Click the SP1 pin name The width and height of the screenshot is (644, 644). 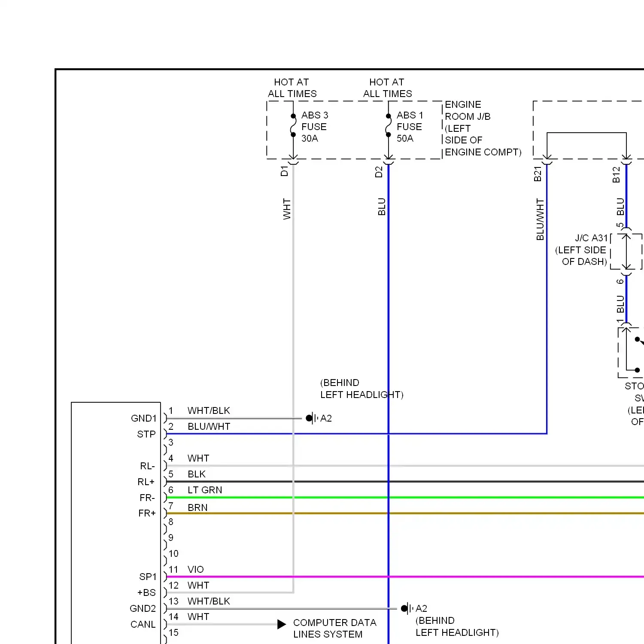(148, 577)
